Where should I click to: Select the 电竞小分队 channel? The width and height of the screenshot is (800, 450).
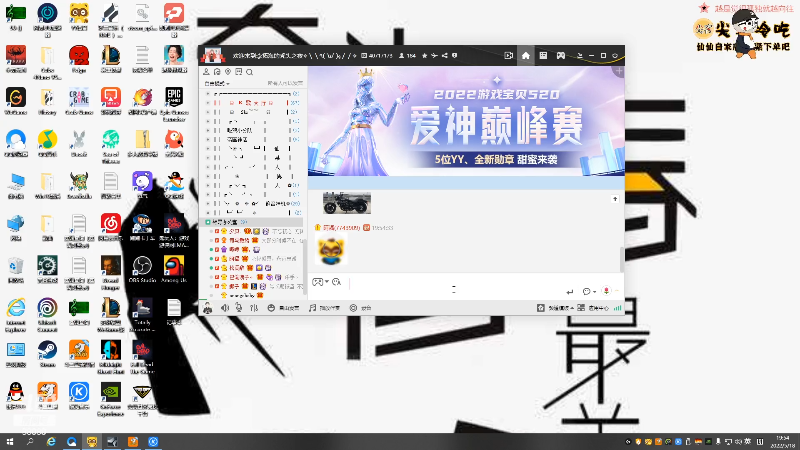(240, 130)
